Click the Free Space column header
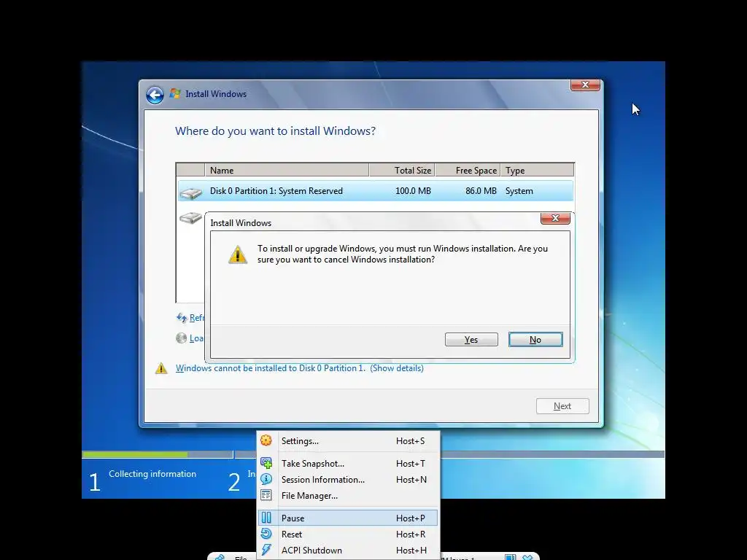Viewport: 747px width, 560px height. click(468, 170)
